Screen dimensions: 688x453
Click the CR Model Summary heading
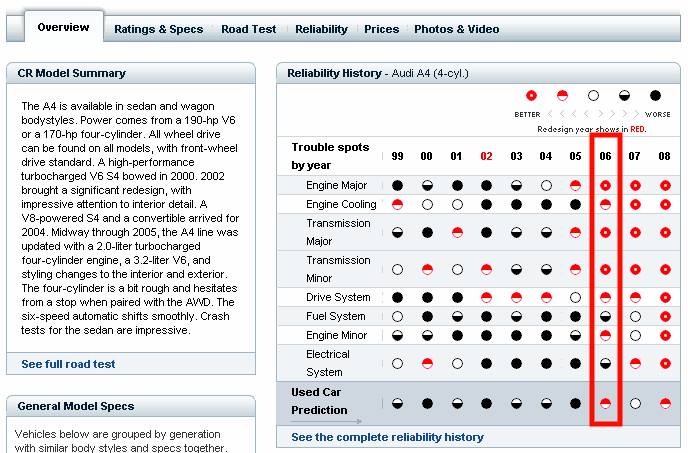(72, 73)
